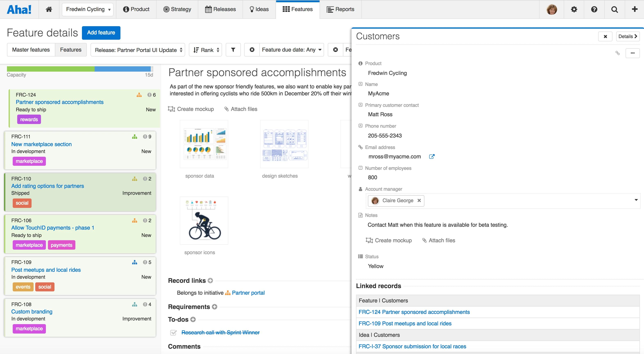Add a requirement with the plus icon
The height and width of the screenshot is (354, 644).
pyautogui.click(x=214, y=307)
